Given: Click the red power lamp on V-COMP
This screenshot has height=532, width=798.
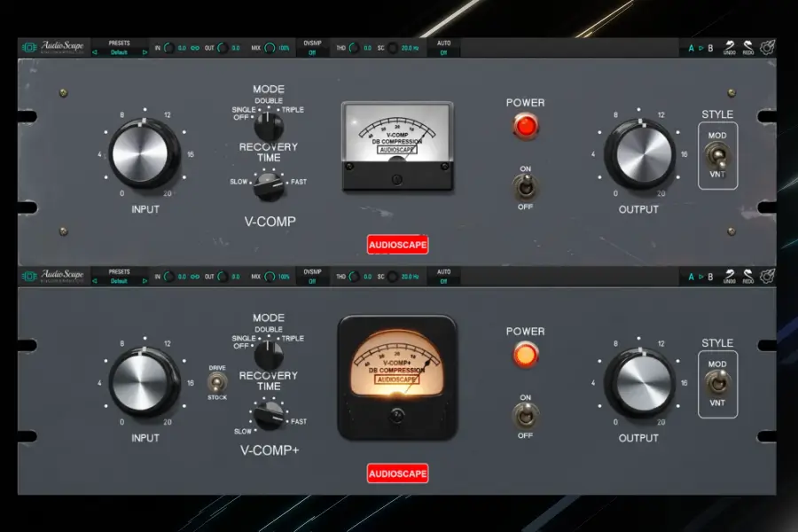Looking at the screenshot, I should click(525, 126).
